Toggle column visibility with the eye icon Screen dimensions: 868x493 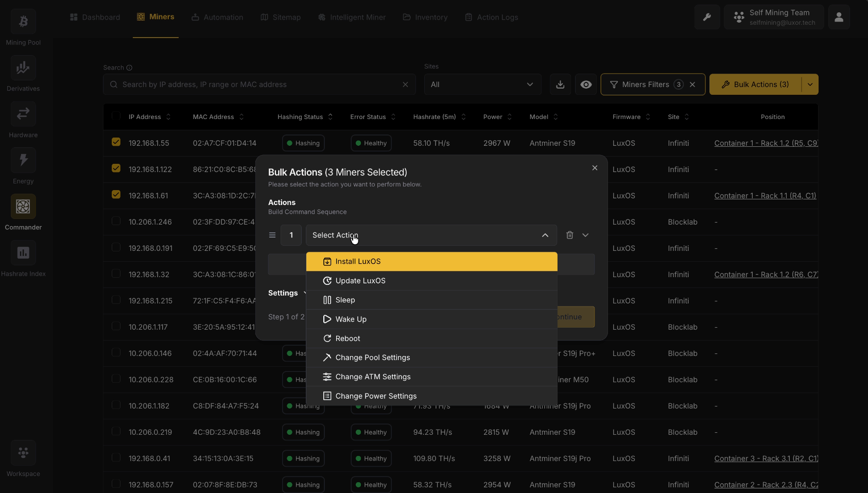[586, 84]
